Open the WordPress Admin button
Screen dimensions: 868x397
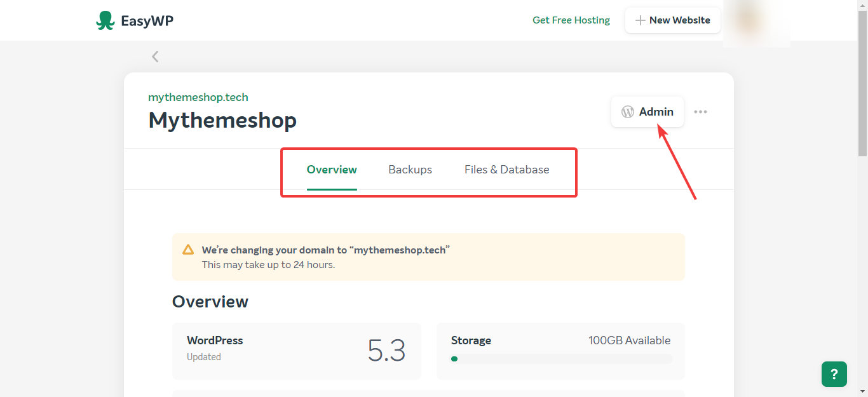pyautogui.click(x=648, y=112)
